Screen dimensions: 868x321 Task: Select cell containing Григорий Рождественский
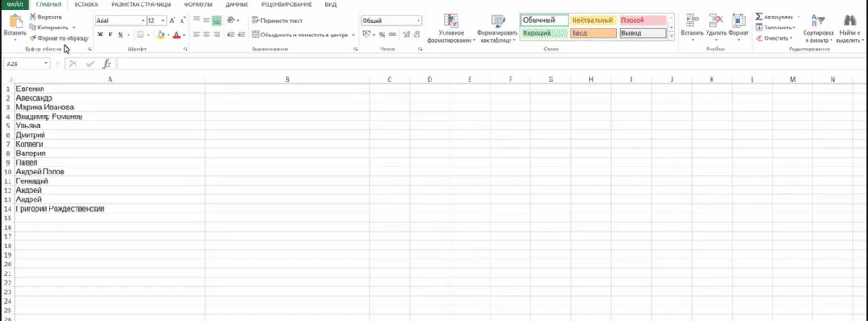[x=110, y=209]
